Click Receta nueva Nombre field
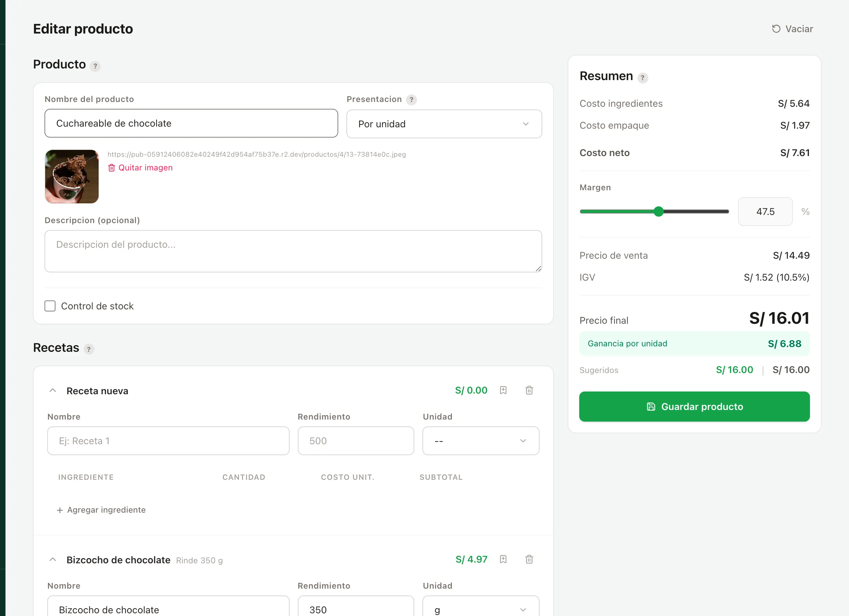Image resolution: width=849 pixels, height=616 pixels. click(168, 441)
